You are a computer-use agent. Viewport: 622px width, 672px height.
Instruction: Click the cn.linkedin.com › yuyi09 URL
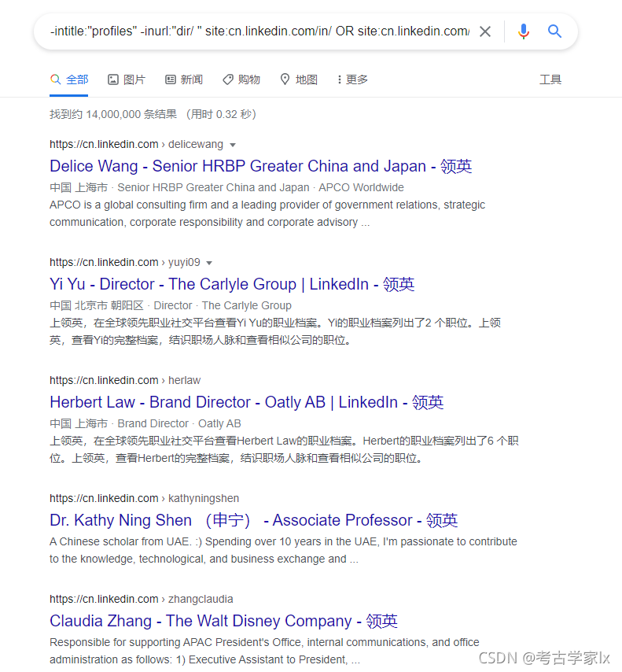[x=125, y=262]
